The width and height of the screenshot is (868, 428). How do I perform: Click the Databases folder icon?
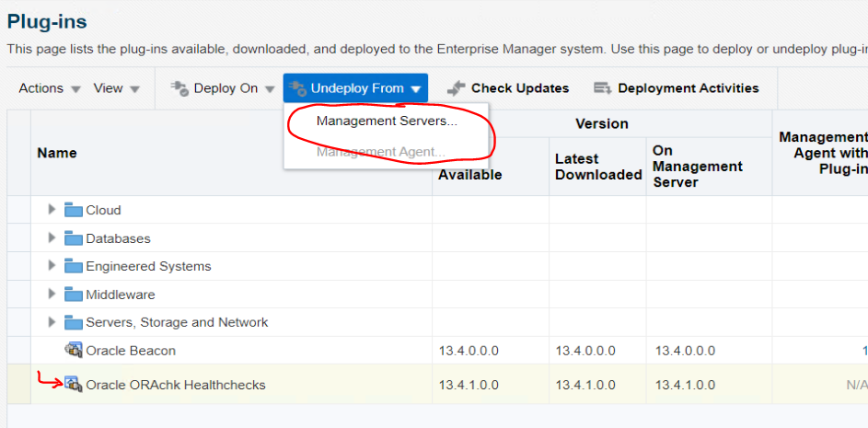click(74, 238)
